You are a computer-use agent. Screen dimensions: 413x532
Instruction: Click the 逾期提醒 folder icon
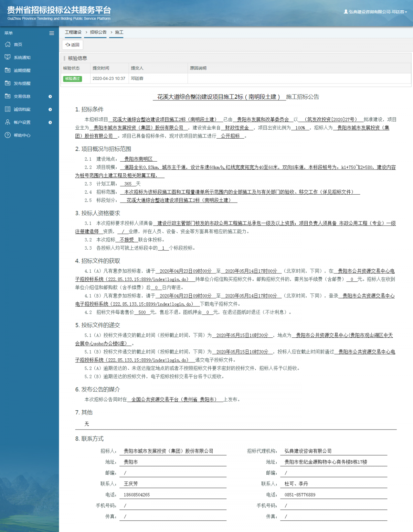click(x=8, y=70)
